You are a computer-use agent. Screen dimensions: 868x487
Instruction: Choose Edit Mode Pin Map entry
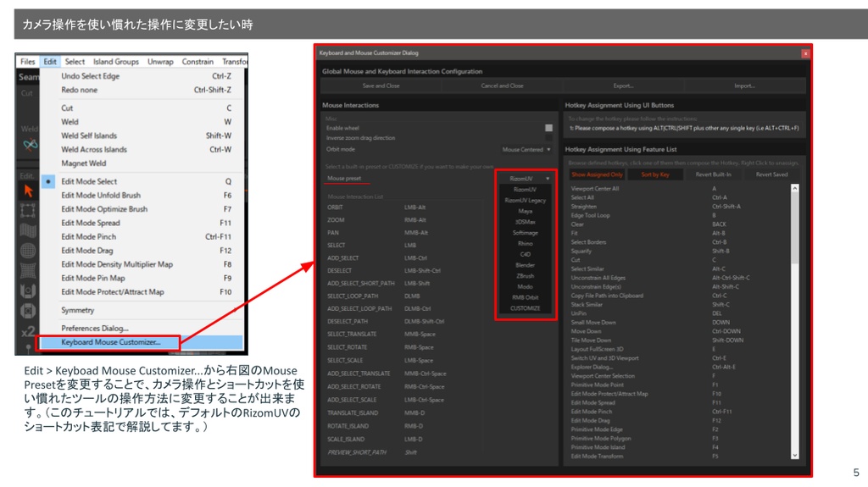click(x=142, y=279)
